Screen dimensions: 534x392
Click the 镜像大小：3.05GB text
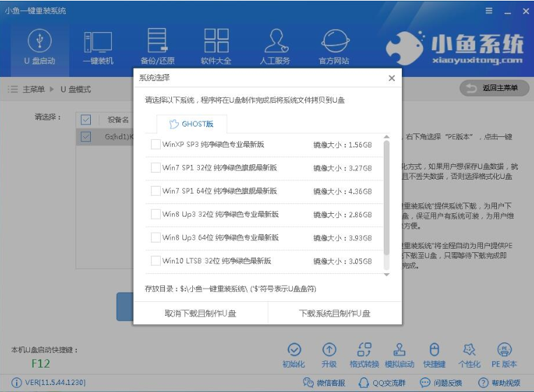[x=342, y=261]
